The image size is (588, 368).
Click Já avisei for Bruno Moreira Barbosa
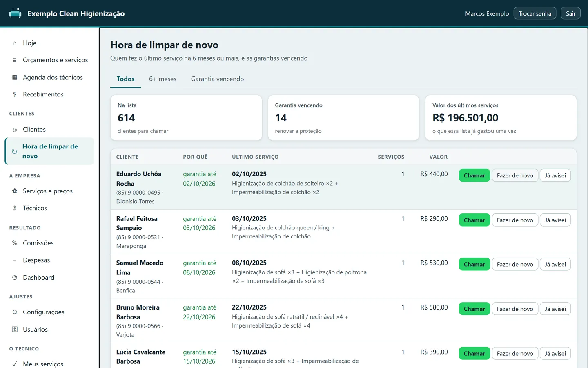pyautogui.click(x=555, y=309)
